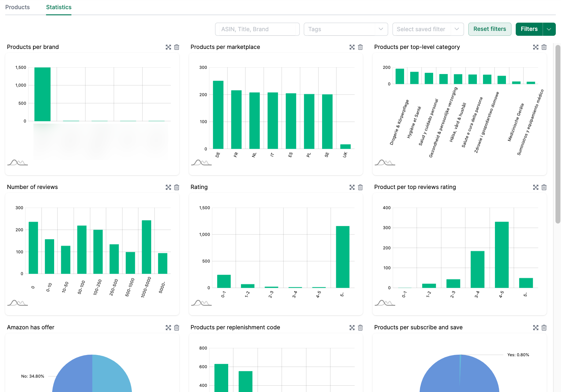
Task: Delete the Products per top-level category chart
Action: click(544, 47)
